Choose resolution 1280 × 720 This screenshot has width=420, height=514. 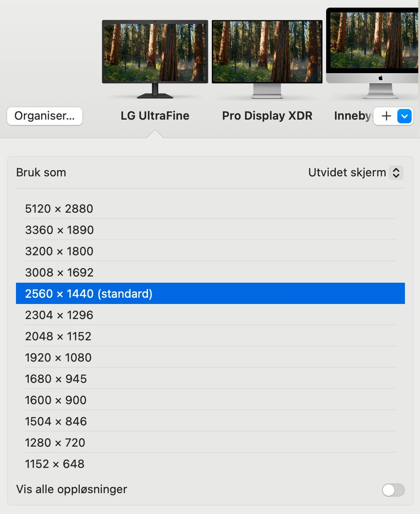pyautogui.click(x=210, y=443)
